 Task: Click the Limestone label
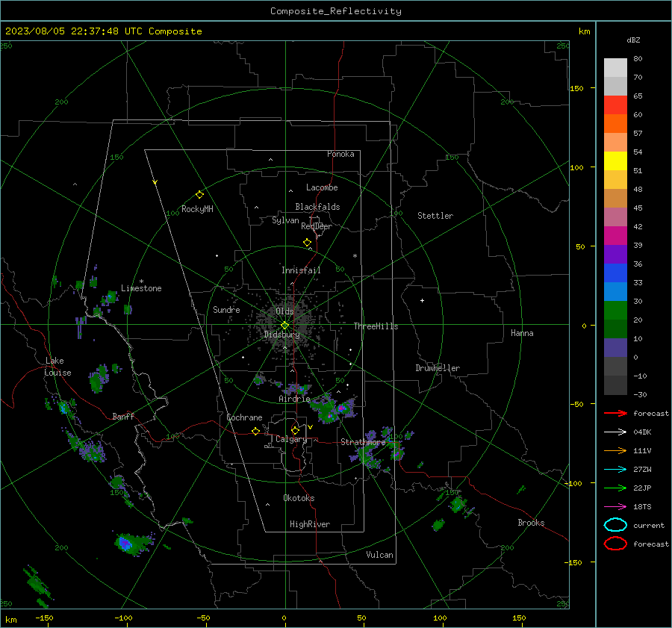(x=141, y=288)
